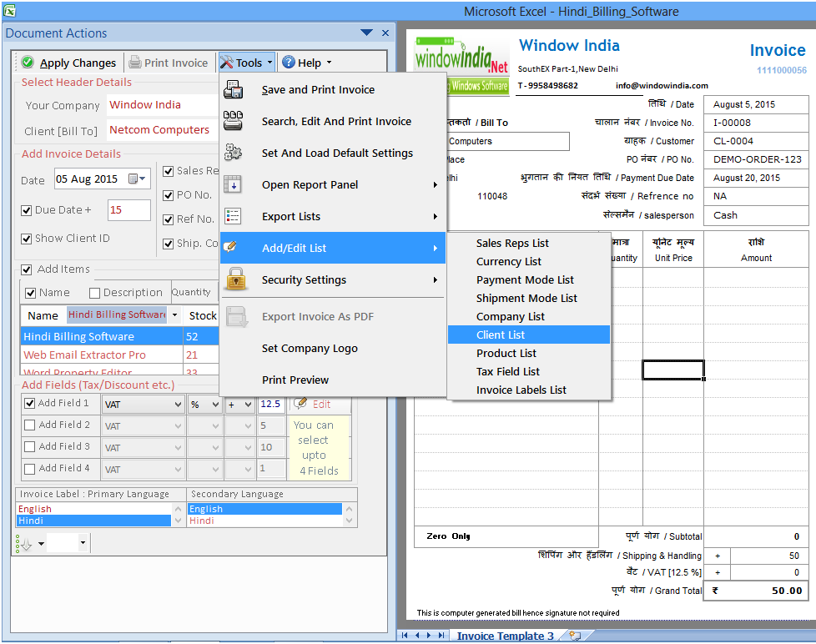Click the Due Date days input showing 15
Image resolution: width=816 pixels, height=644 pixels.
pyautogui.click(x=129, y=210)
